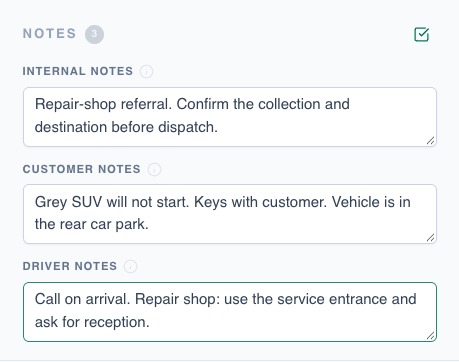459x362 pixels.
Task: Click the Customer Notes resize handle
Action: (430, 237)
